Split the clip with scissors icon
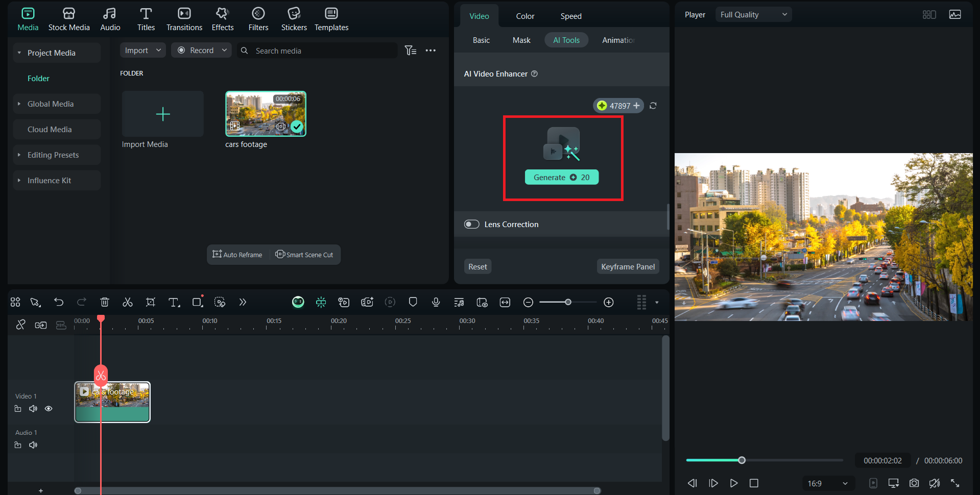 tap(128, 302)
